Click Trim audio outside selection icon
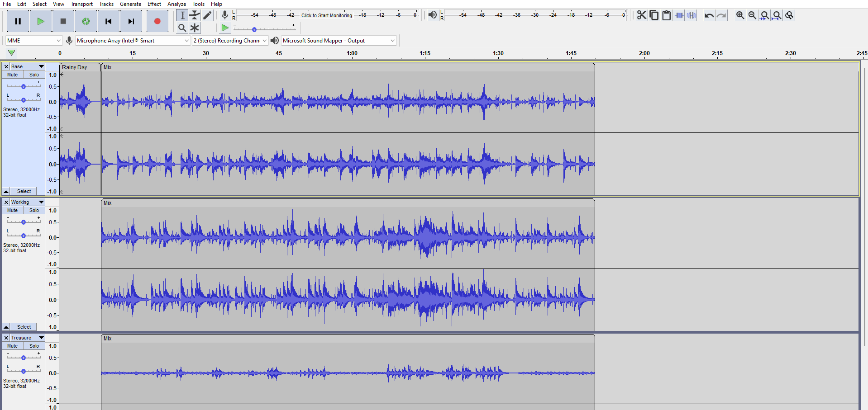The height and width of the screenshot is (410, 868). 679,15
